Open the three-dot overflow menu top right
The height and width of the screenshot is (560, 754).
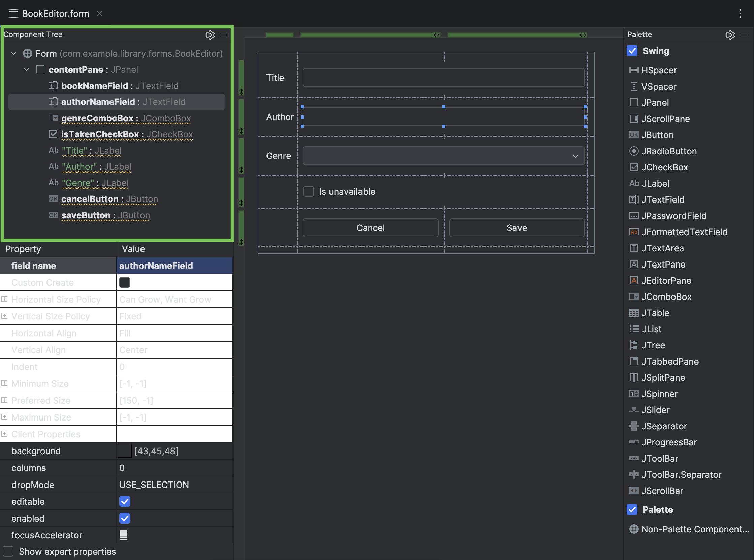coord(741,13)
